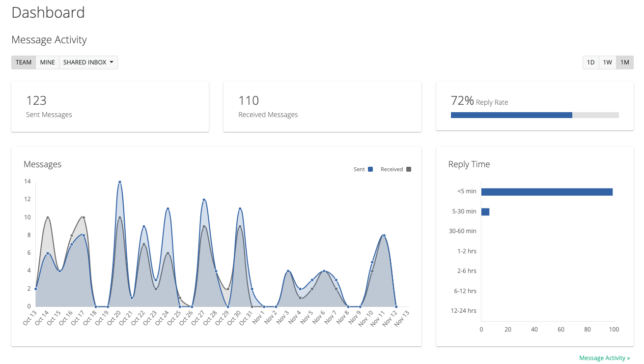Click the Received Messages card

pyautogui.click(x=322, y=107)
